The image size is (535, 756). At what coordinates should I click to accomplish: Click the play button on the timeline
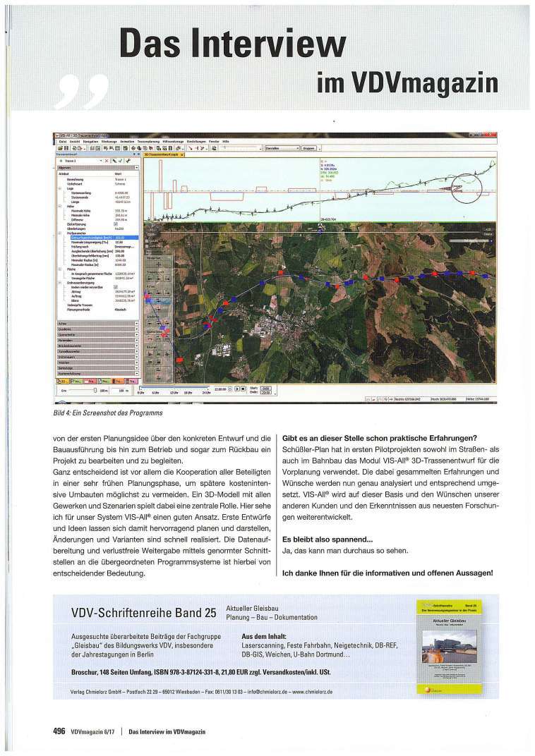[x=236, y=388]
